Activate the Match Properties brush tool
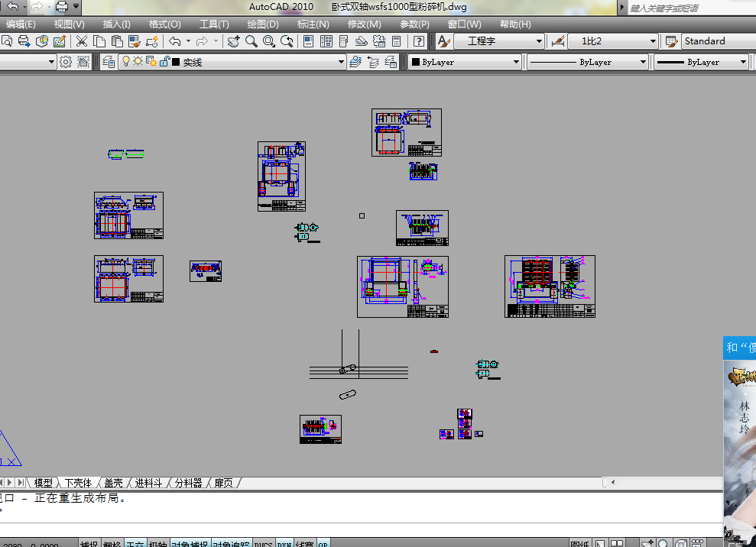 click(134, 41)
